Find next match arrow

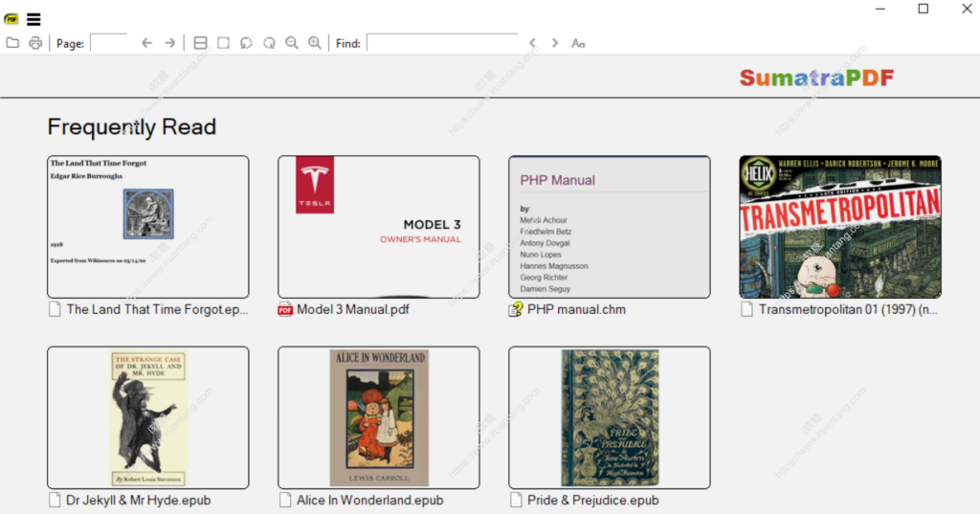point(555,43)
